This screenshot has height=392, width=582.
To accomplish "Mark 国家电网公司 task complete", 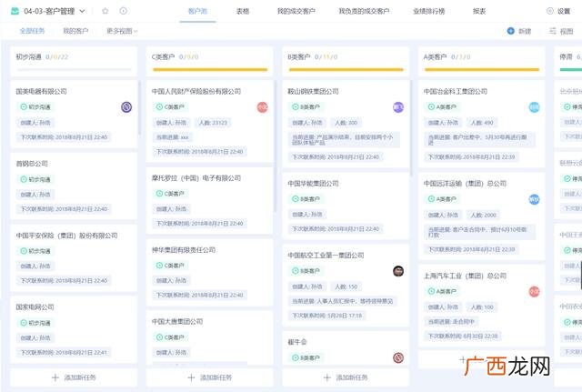I will tap(24, 323).
